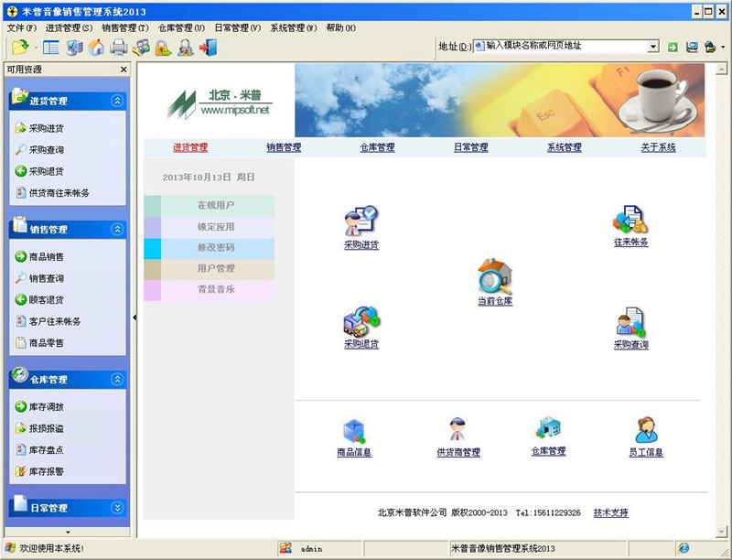Open the 日常管理(V) menu
Screen dimensions: 732x560
238,28
